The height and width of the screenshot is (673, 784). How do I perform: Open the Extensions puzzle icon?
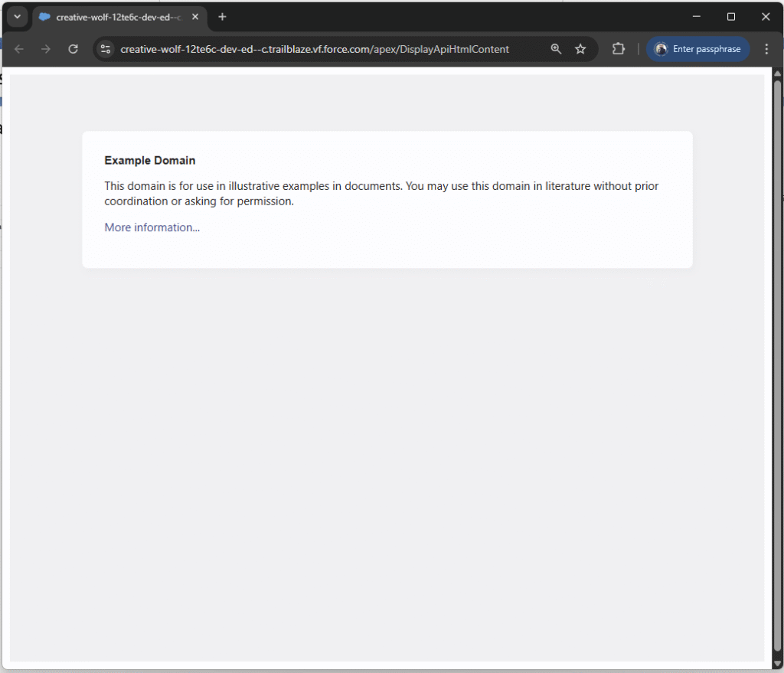point(619,49)
